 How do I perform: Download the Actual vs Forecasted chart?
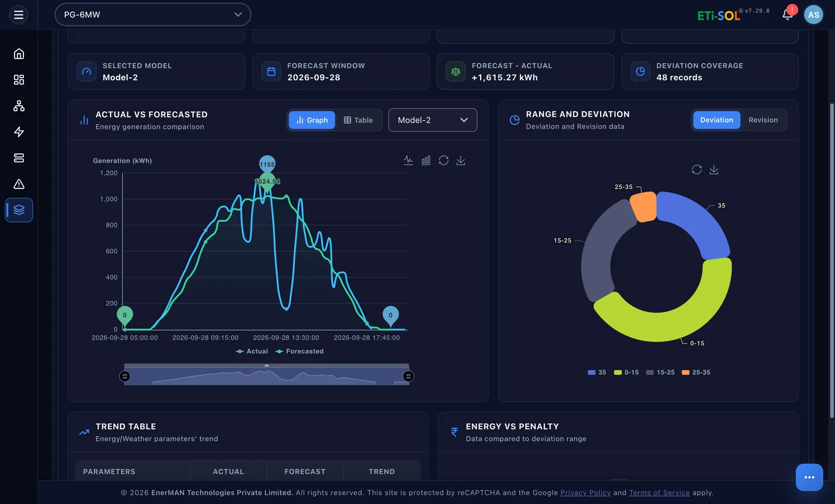[461, 160]
